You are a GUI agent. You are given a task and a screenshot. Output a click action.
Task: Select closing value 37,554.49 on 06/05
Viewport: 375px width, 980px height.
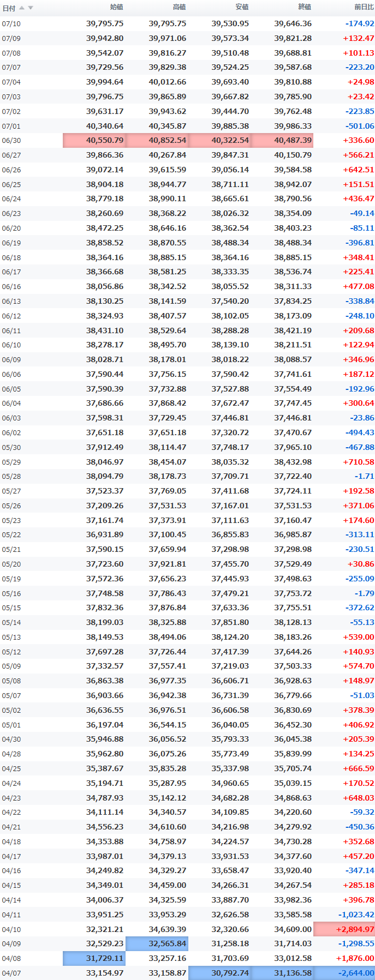click(293, 389)
